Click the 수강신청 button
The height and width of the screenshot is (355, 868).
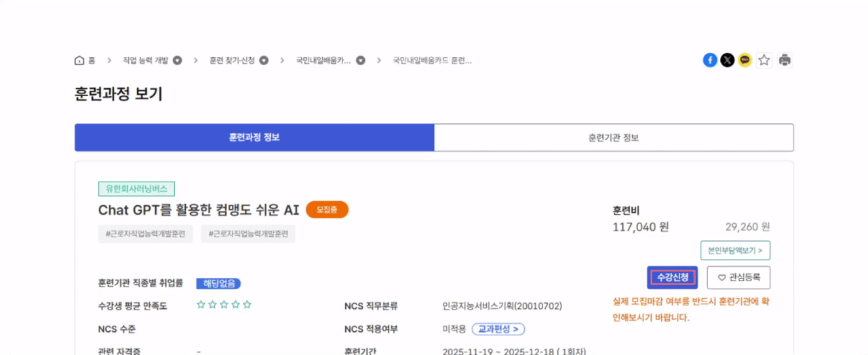672,278
